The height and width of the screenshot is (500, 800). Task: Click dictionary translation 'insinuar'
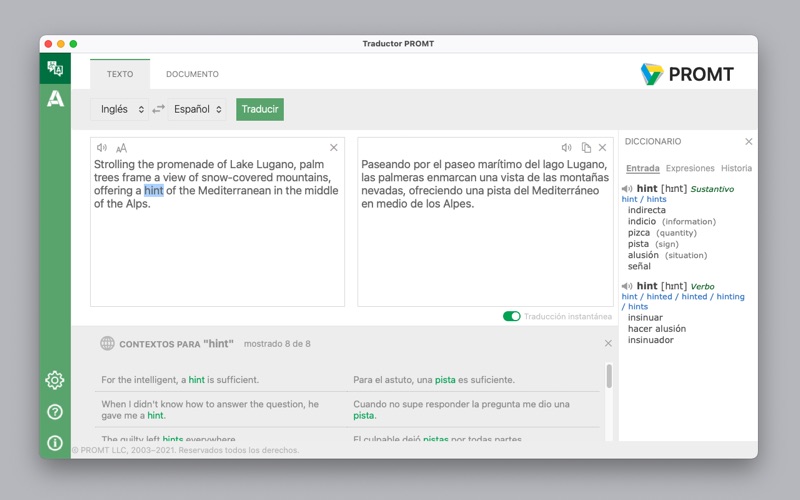645,317
